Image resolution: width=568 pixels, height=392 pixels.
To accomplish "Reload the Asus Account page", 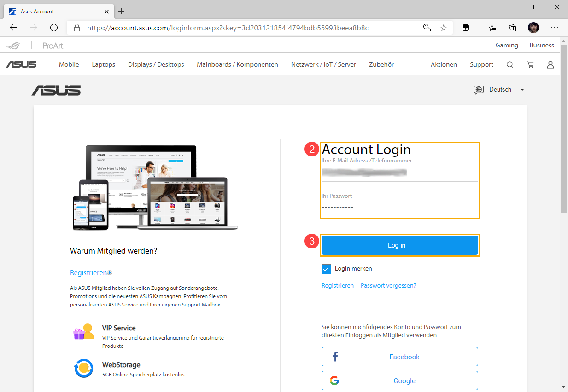I will click(x=54, y=28).
